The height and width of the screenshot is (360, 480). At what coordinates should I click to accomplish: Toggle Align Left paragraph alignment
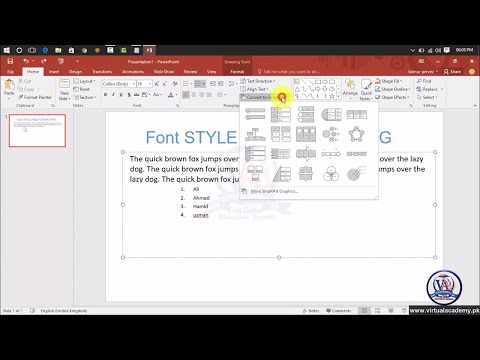(186, 95)
